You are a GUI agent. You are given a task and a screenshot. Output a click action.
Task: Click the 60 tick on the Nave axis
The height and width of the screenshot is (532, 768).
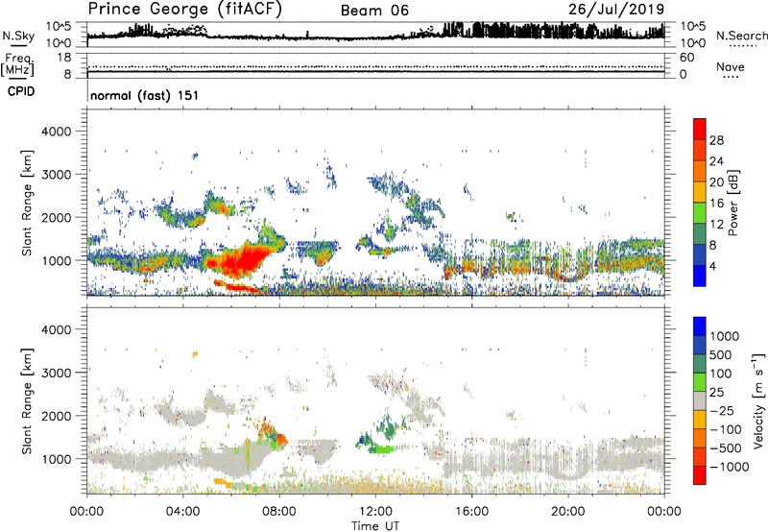click(x=686, y=58)
